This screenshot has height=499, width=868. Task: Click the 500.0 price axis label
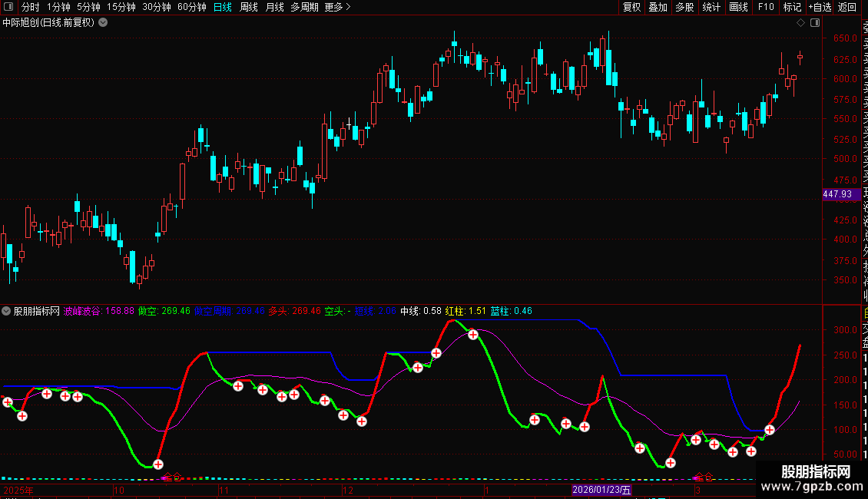pyautogui.click(x=845, y=159)
